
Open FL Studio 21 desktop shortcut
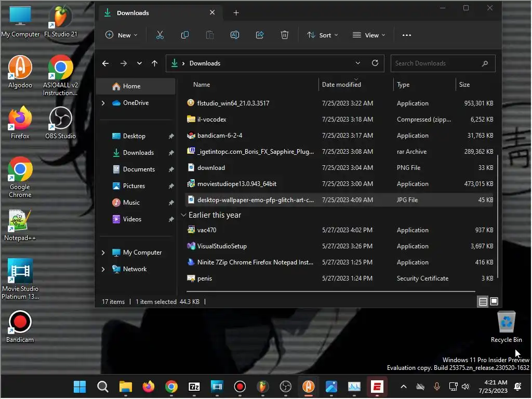(60, 21)
